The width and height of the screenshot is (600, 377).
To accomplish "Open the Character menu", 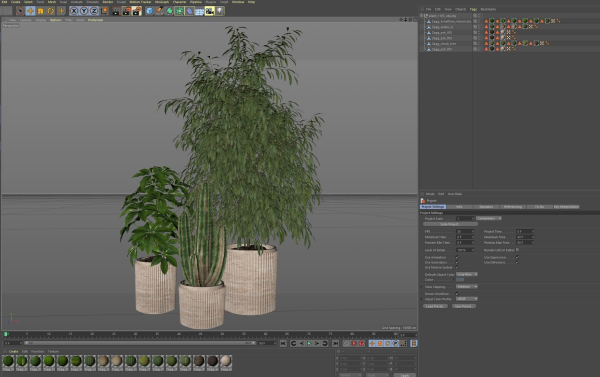I will (x=179, y=2).
